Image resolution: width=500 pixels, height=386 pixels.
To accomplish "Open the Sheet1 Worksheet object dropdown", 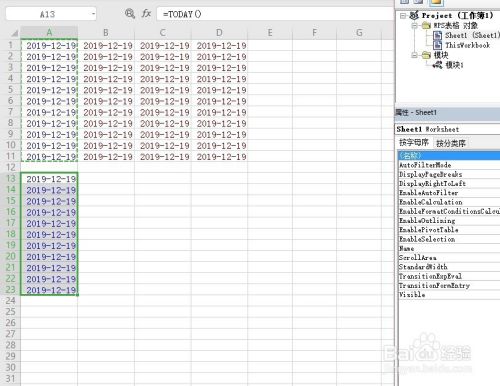I will point(448,129).
